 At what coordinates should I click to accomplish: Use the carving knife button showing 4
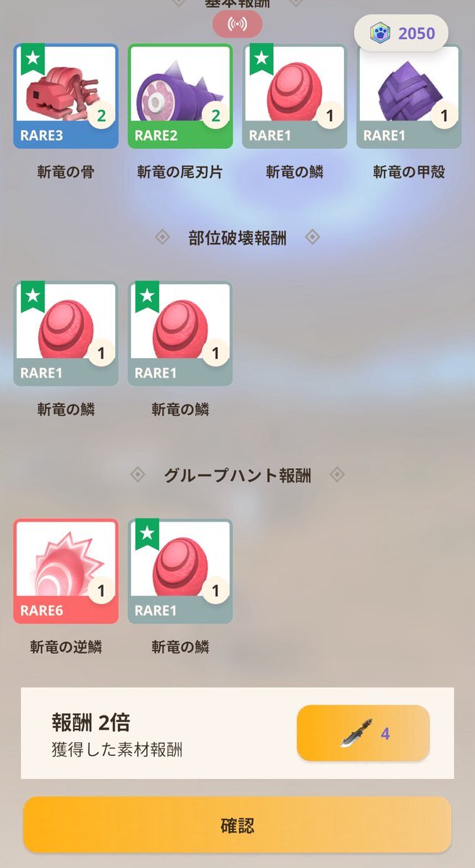(363, 733)
